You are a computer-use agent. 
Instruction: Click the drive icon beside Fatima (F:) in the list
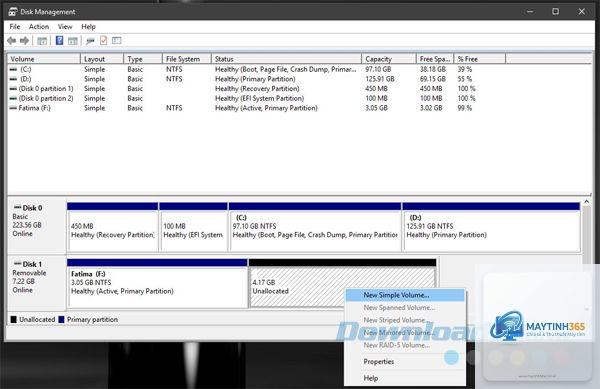[13, 108]
